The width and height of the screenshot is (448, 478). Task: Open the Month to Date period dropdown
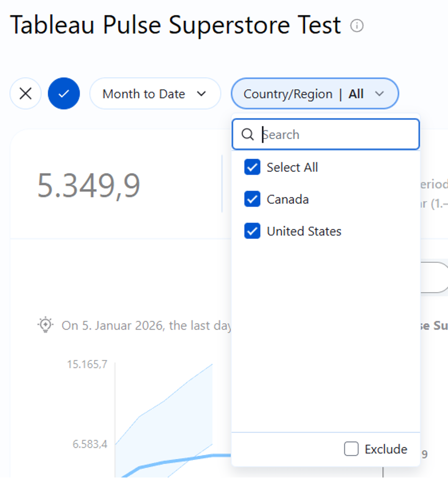coord(154,94)
